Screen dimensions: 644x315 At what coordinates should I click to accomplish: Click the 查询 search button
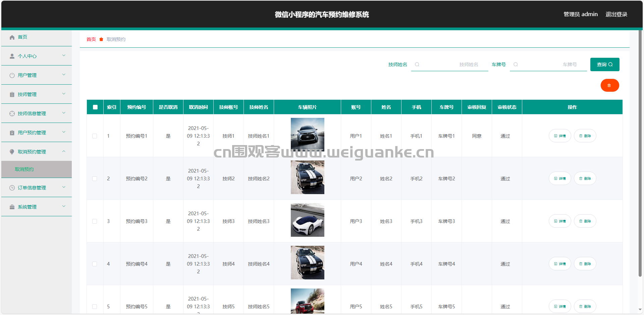click(605, 64)
